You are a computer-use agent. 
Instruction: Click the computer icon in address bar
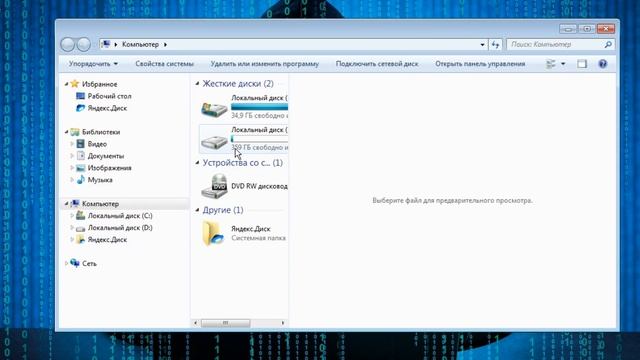(106, 44)
